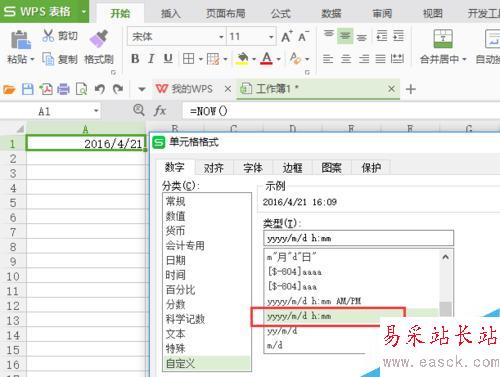Toggle bold formatting
The image size is (500, 377).
[135, 59]
